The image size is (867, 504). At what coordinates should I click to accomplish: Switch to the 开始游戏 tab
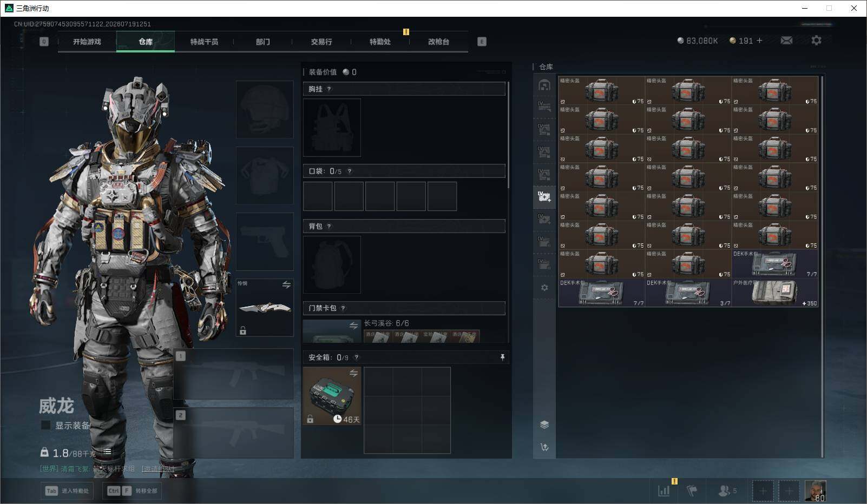(87, 42)
